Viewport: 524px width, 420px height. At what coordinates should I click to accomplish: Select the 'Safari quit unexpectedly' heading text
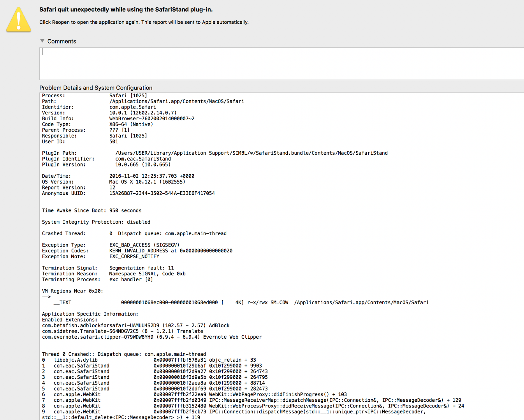pos(126,9)
